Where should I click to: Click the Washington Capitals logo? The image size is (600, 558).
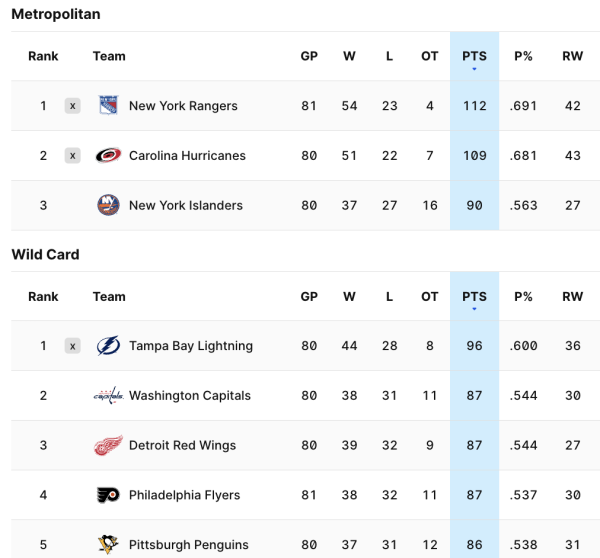click(108, 396)
